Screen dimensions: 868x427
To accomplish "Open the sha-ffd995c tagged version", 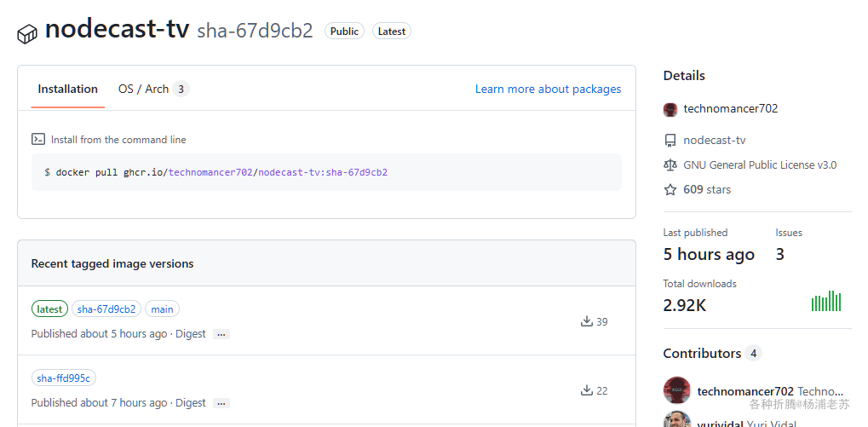I will click(x=64, y=378).
